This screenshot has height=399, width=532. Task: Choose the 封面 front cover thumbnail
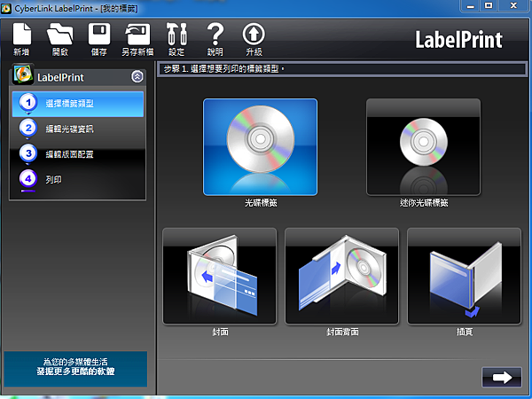220,276
